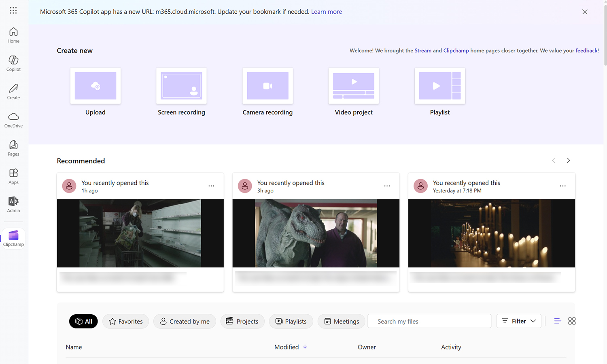Click avatar on 1h ago card
This screenshot has width=607, height=364.
click(69, 186)
